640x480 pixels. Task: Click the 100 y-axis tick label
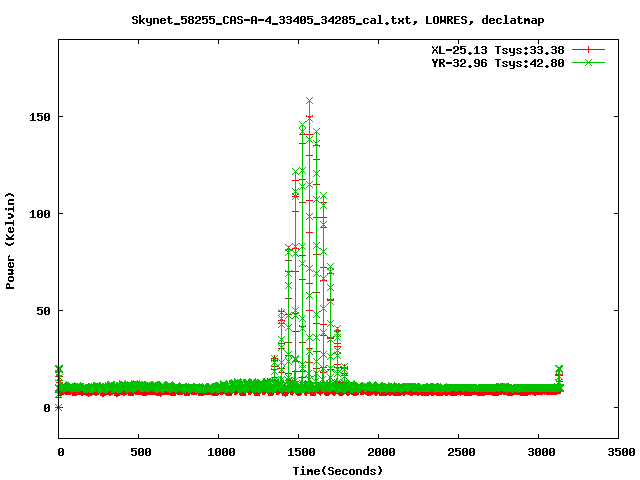[x=40, y=214]
